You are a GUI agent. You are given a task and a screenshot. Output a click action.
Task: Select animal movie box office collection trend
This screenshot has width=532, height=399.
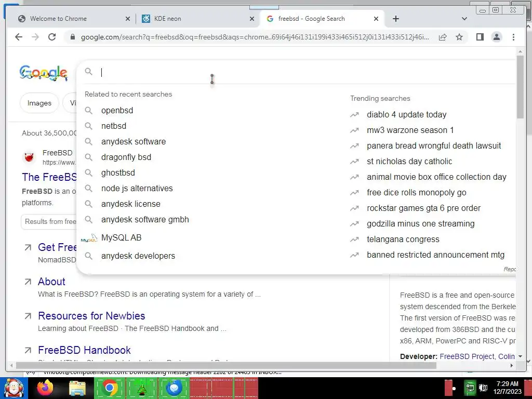coord(436,177)
